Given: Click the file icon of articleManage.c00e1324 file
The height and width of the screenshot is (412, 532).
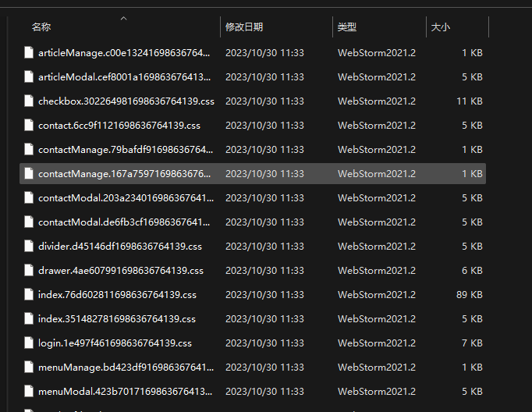Looking at the screenshot, I should [x=29, y=53].
